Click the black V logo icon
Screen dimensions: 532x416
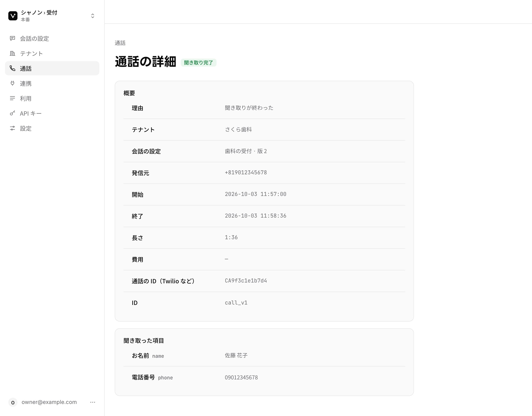[x=13, y=16]
